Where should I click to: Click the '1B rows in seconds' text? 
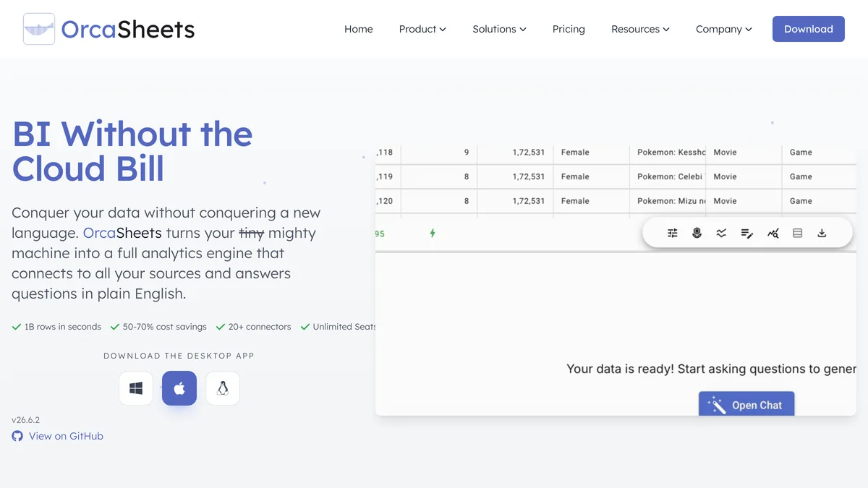63,327
